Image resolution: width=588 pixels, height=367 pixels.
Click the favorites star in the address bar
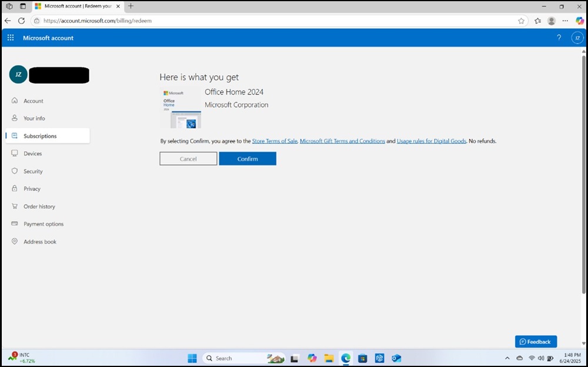522,21
